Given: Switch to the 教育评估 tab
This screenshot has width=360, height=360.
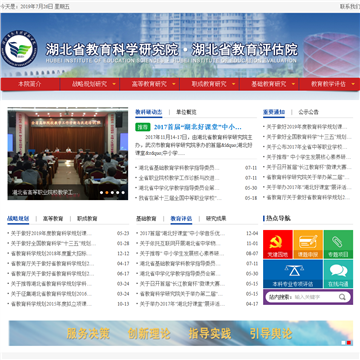Looking at the screenshot, I should pos(181,219).
